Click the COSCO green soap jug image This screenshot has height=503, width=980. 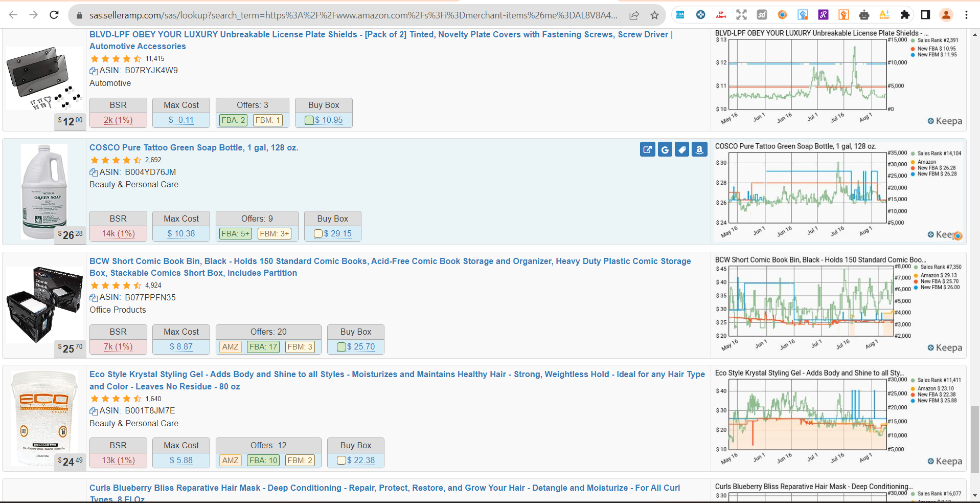coord(44,191)
